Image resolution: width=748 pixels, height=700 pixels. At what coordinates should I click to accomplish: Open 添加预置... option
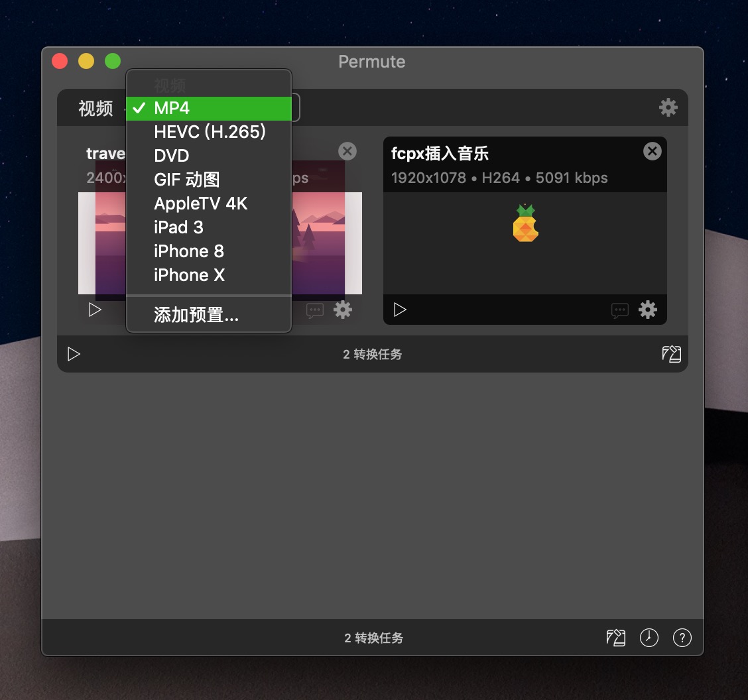209,315
